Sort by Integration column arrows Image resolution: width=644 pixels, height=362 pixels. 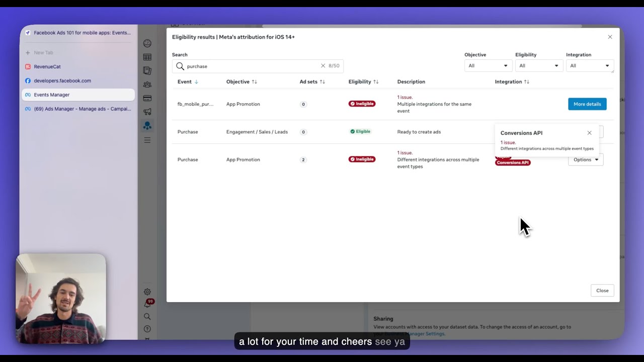[x=526, y=81]
